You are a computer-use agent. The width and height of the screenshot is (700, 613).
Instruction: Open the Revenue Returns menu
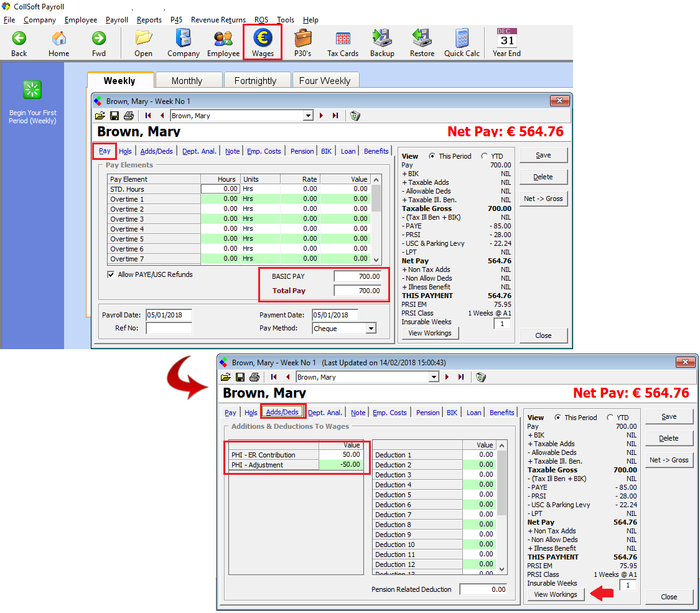point(218,20)
